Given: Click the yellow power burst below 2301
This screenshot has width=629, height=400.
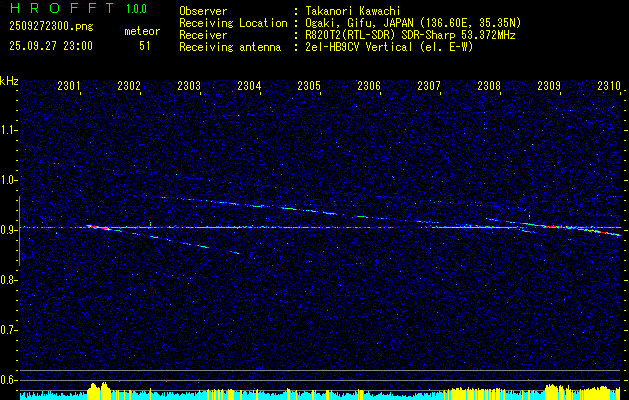Looking at the screenshot, I should [x=98, y=391].
